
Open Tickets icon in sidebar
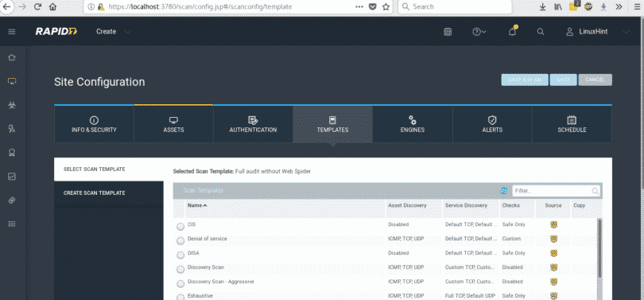[x=12, y=201]
